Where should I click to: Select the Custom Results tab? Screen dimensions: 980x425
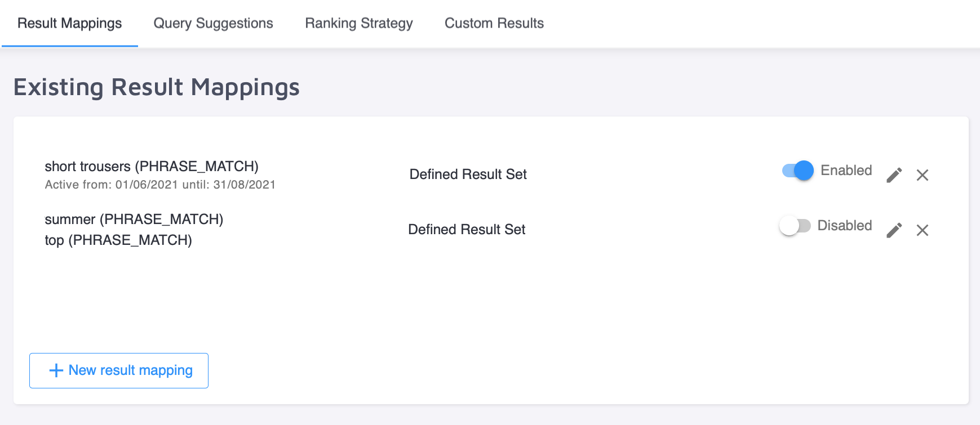pos(494,23)
